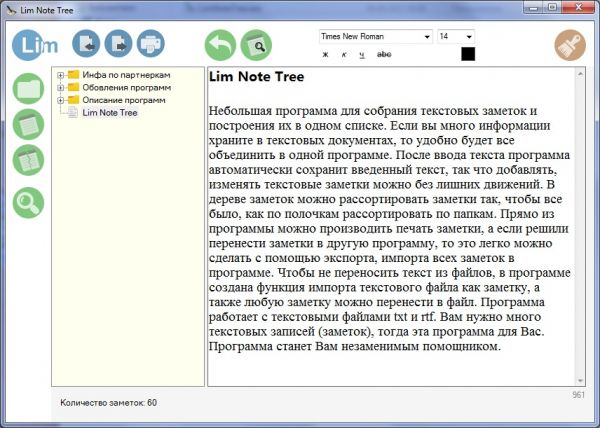Open search with the magnifier sidebar icon
This screenshot has height=428, width=600.
tap(28, 202)
